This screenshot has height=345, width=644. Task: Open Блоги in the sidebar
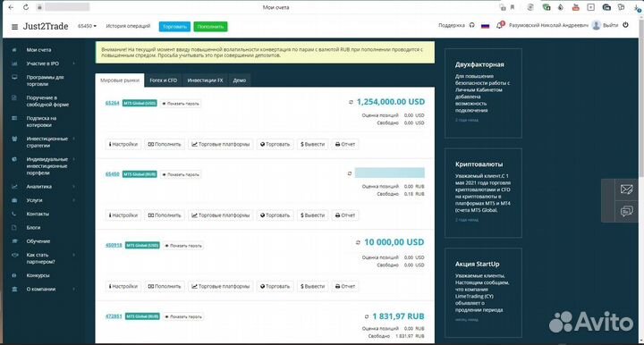click(x=33, y=227)
